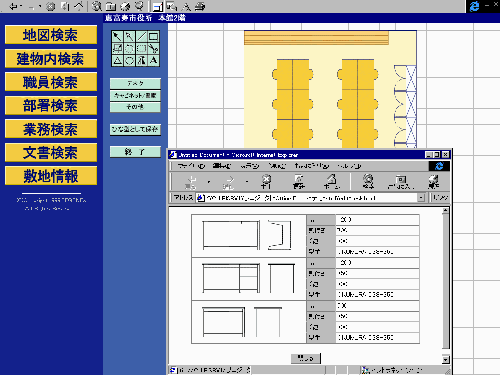The width and height of the screenshot is (500, 375).
Task: Open the Forward button history dropdown arrow
Action: coord(247,182)
